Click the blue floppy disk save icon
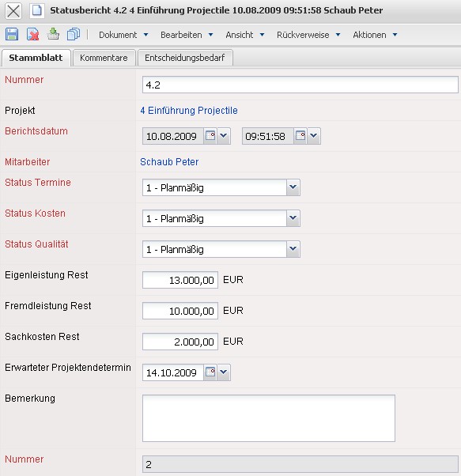The height and width of the screenshot is (476, 461). pos(12,34)
